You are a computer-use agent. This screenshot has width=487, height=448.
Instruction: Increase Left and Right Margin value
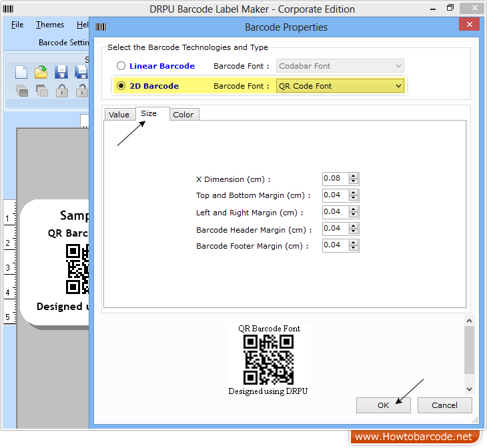point(354,209)
